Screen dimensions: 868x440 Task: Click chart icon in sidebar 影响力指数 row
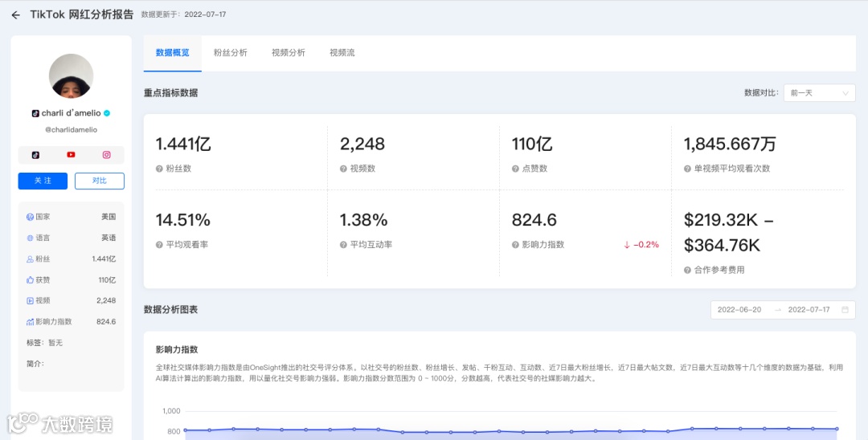click(x=30, y=322)
